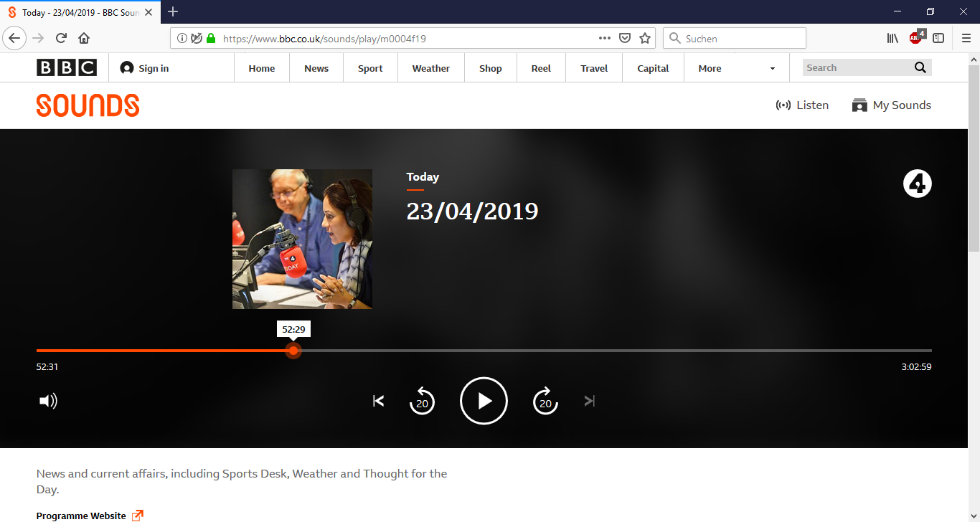Open the Home nav item
The image size is (980, 522).
tap(262, 68)
